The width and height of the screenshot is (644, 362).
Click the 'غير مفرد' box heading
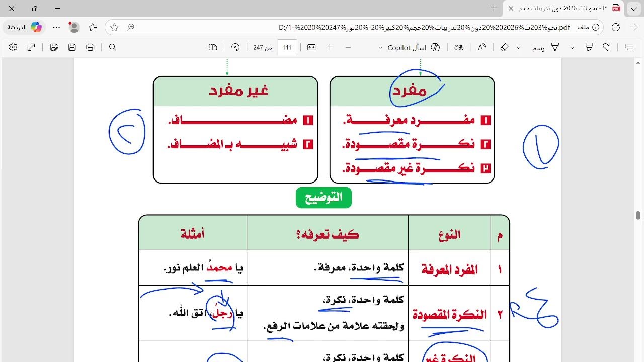pyautogui.click(x=238, y=90)
